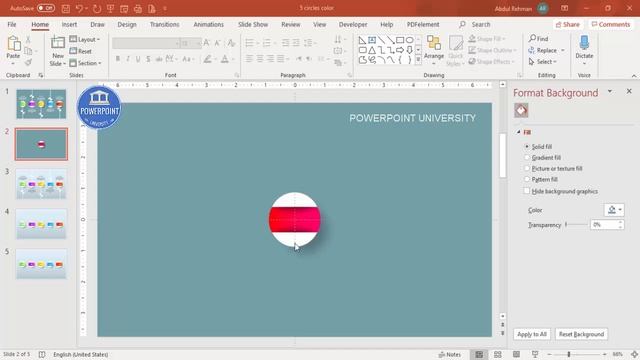Image resolution: width=640 pixels, height=360 pixels.
Task: Toggle the AutoSave switch
Action: click(x=46, y=8)
